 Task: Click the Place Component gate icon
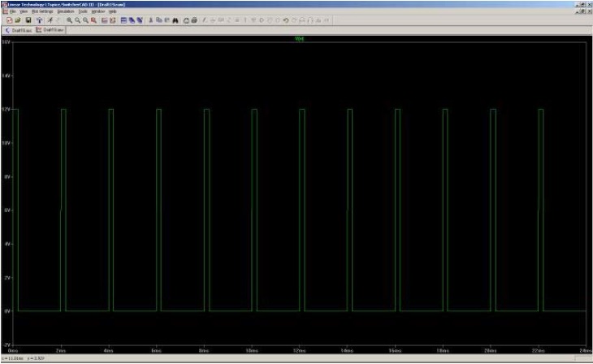coord(262,20)
